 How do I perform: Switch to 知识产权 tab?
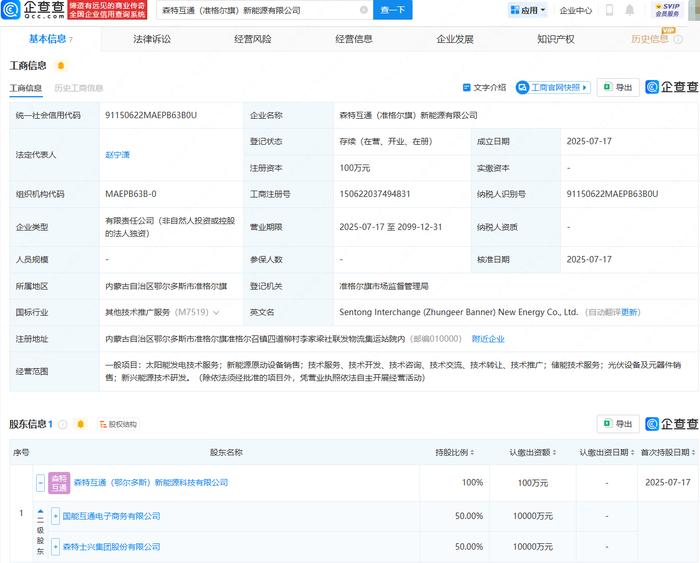(x=555, y=39)
